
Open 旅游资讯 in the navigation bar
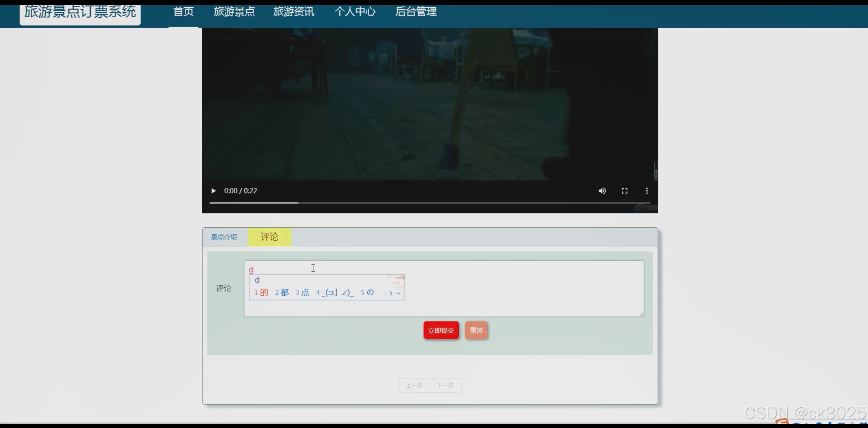tap(294, 12)
